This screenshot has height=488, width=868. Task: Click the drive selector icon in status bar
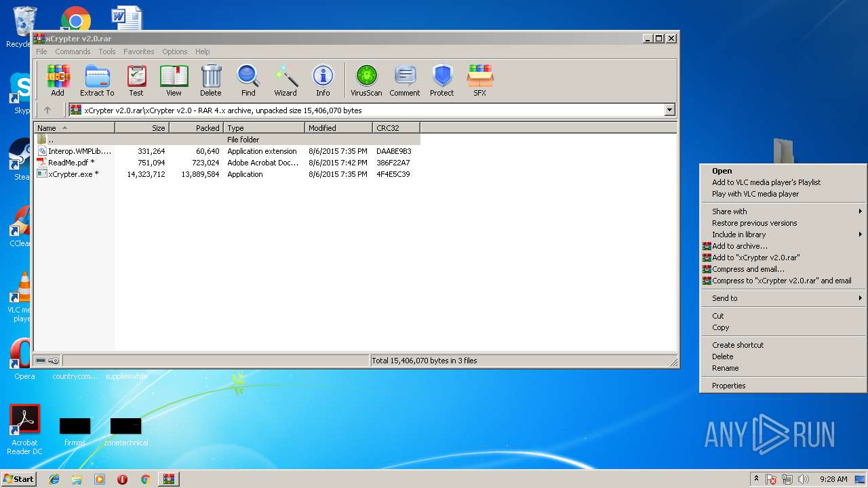click(41, 361)
